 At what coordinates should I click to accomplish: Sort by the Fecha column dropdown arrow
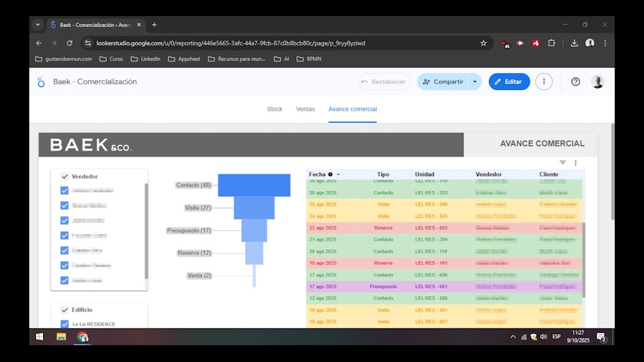(338, 175)
